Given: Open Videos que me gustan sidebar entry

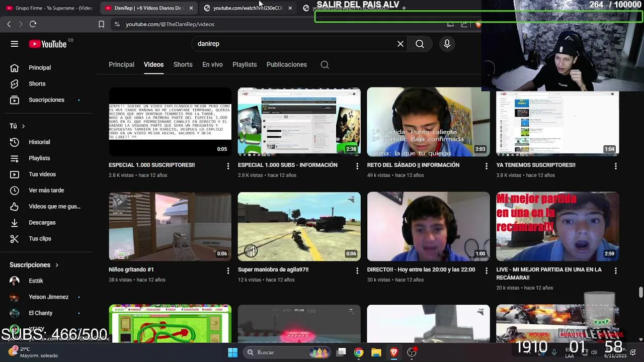Looking at the screenshot, I should [48, 206].
